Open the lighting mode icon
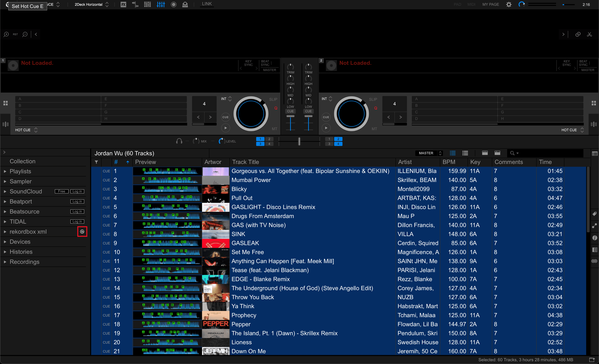 click(x=185, y=4)
